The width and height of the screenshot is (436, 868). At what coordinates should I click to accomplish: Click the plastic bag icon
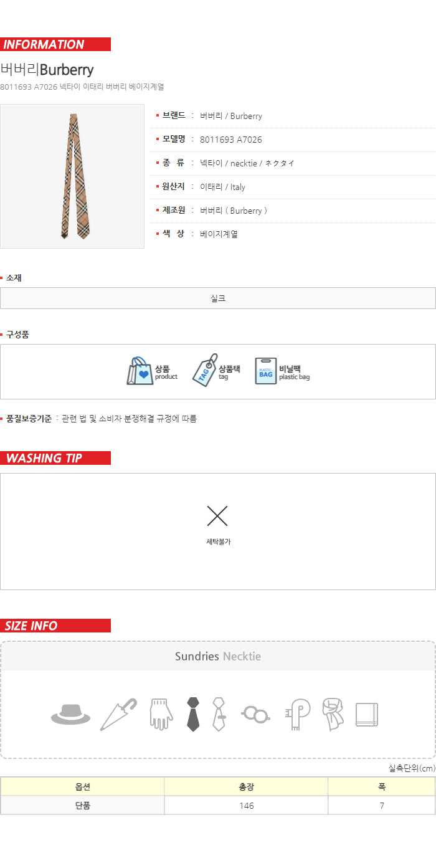[266, 371]
